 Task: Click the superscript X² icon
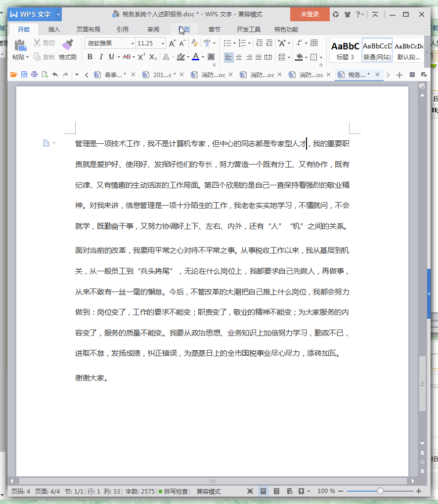[141, 57]
